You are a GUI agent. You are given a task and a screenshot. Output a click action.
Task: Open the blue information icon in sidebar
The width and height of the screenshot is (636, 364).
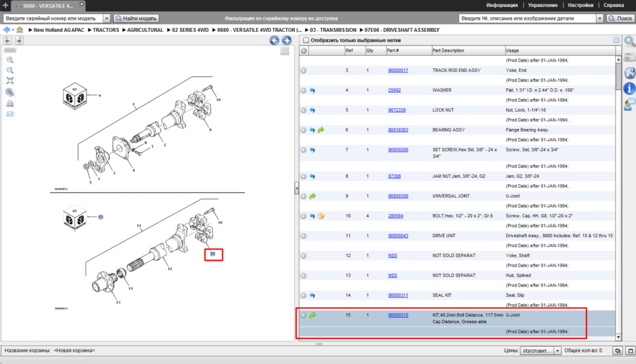(x=629, y=88)
